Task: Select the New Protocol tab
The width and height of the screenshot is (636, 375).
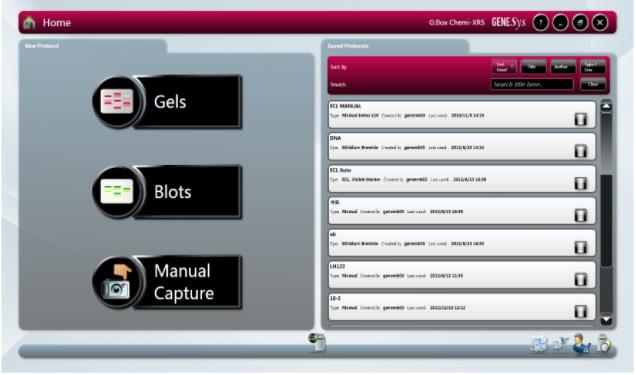Action: [x=92, y=46]
